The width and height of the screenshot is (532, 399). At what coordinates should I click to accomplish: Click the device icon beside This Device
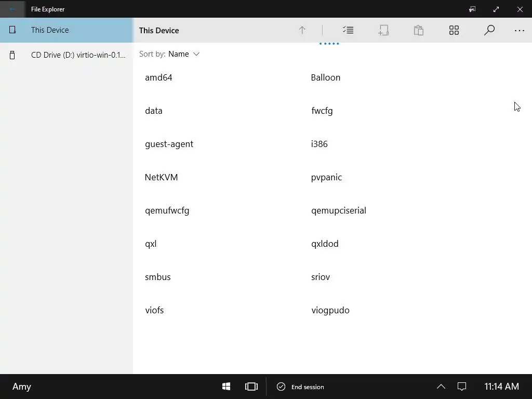12,30
